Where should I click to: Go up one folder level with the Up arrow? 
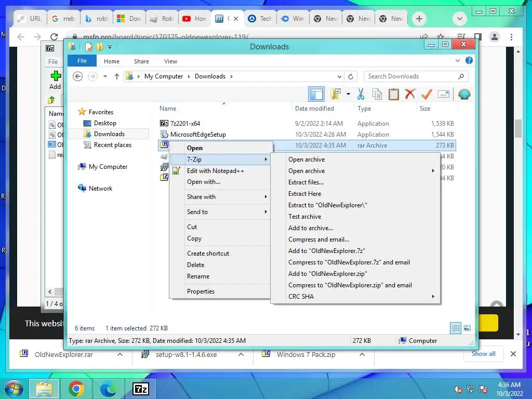pos(117,76)
